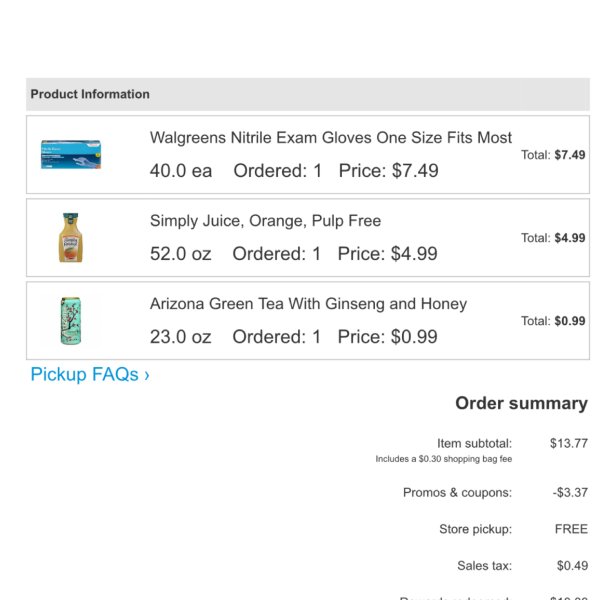Click the shopping bag fee note
Viewport: 600px width, 600px height.
coord(443,459)
